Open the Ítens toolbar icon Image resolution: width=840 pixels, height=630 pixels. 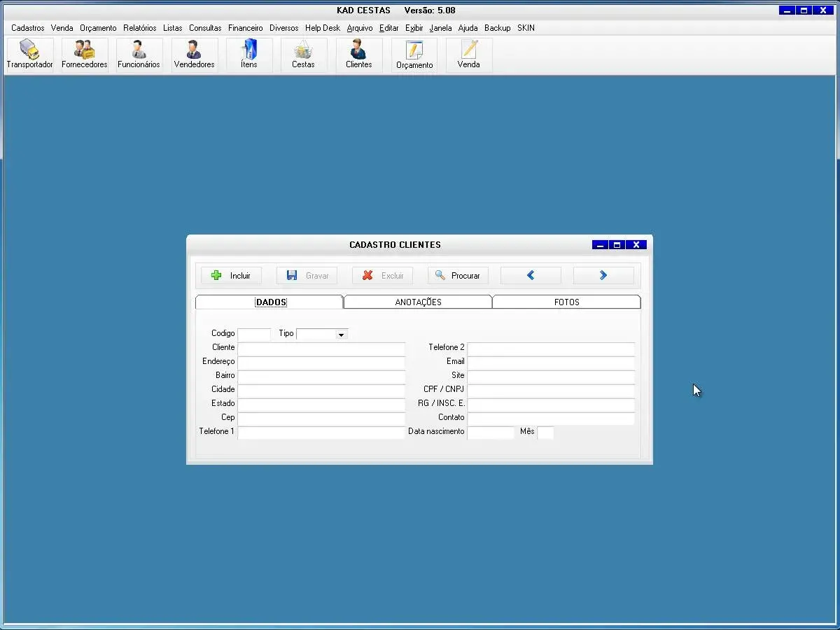(x=248, y=55)
